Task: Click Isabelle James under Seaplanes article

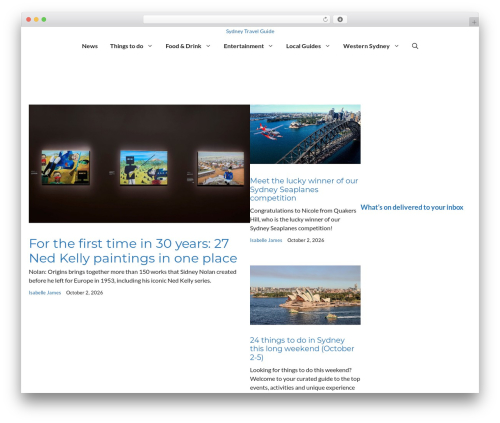Action: [x=266, y=240]
